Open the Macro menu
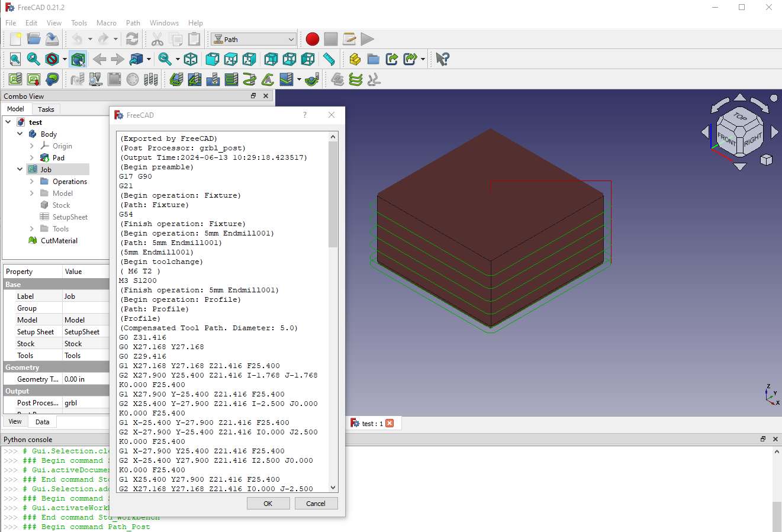The image size is (782, 532). click(x=107, y=23)
